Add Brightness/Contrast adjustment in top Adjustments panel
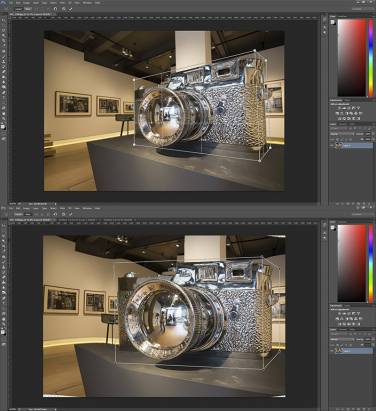This screenshot has height=411, width=376. point(339,108)
